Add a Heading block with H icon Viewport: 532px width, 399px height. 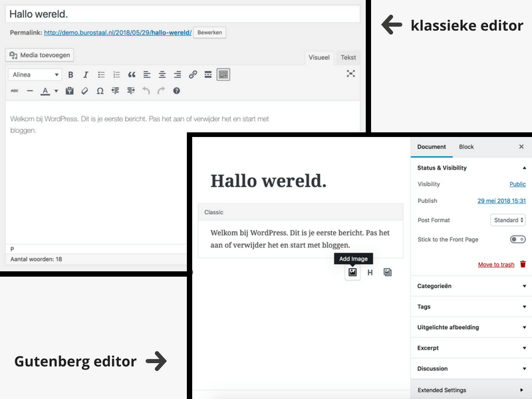point(370,273)
